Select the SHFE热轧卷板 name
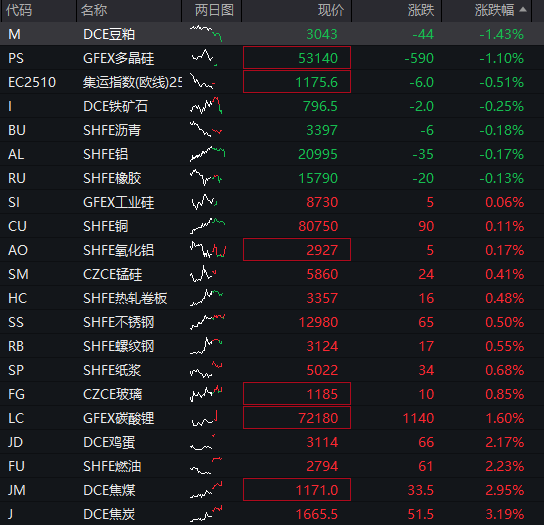This screenshot has height=525, width=544. point(125,298)
